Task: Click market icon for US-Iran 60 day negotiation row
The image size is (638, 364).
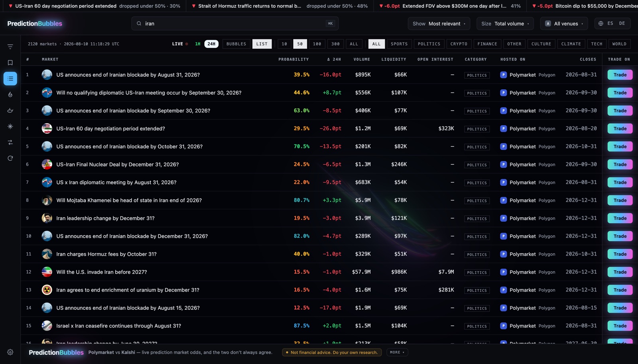Action: (x=47, y=128)
